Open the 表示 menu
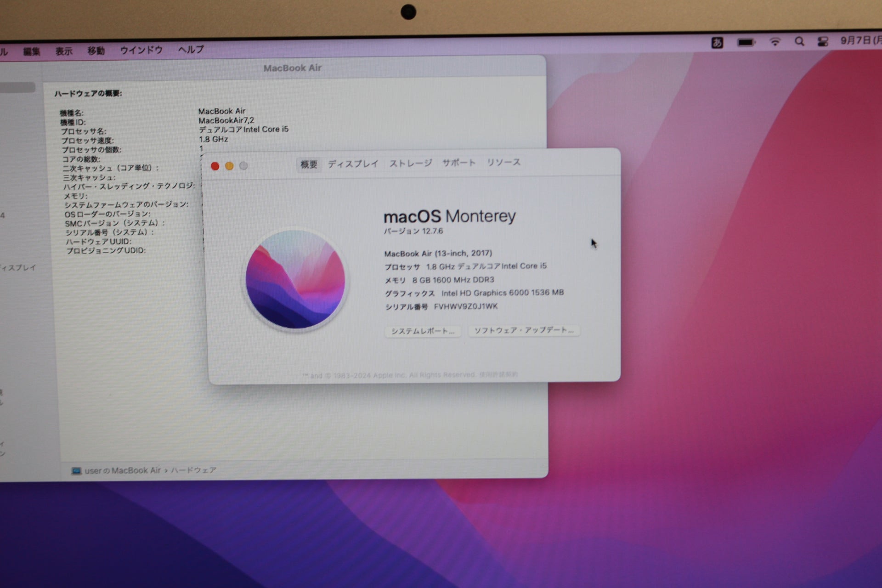Viewport: 882px width, 588px height. pyautogui.click(x=64, y=51)
